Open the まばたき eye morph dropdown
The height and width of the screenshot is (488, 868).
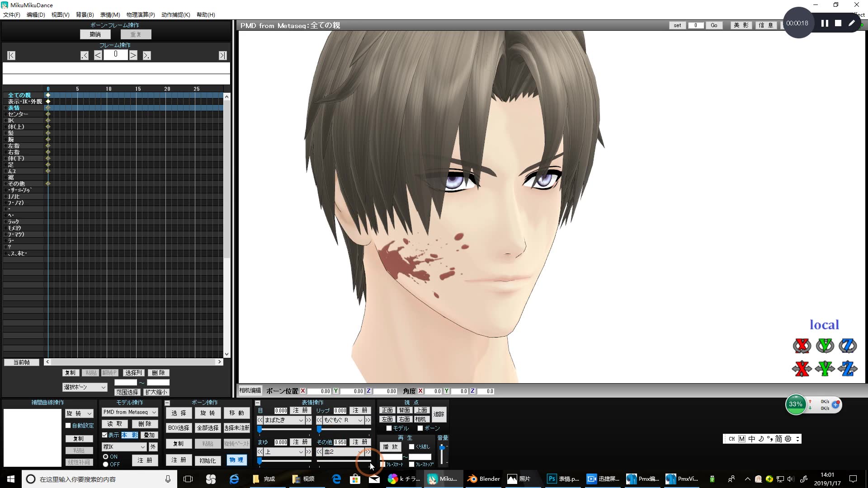coord(284,420)
